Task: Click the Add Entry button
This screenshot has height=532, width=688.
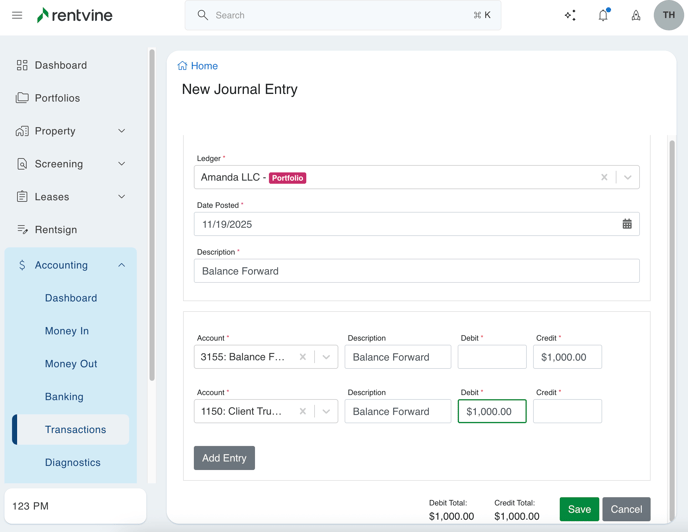Action: (x=224, y=458)
